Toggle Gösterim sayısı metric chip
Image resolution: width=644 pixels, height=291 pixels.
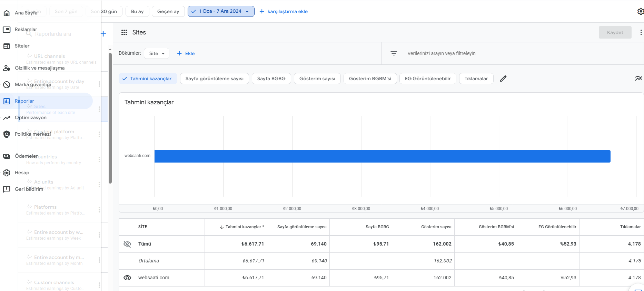[x=317, y=79]
